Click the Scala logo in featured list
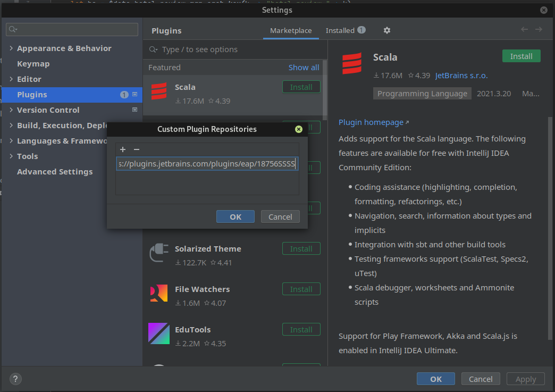The height and width of the screenshot is (392, 555). click(159, 91)
